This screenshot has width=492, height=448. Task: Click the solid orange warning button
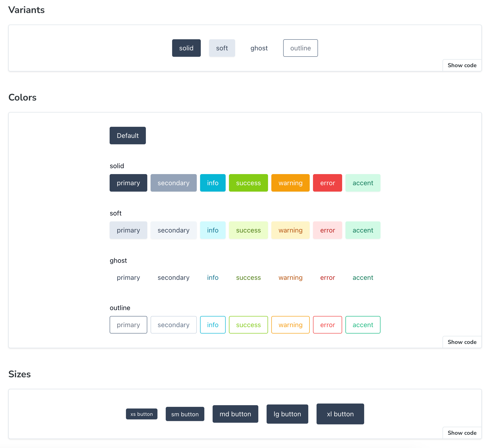(290, 183)
